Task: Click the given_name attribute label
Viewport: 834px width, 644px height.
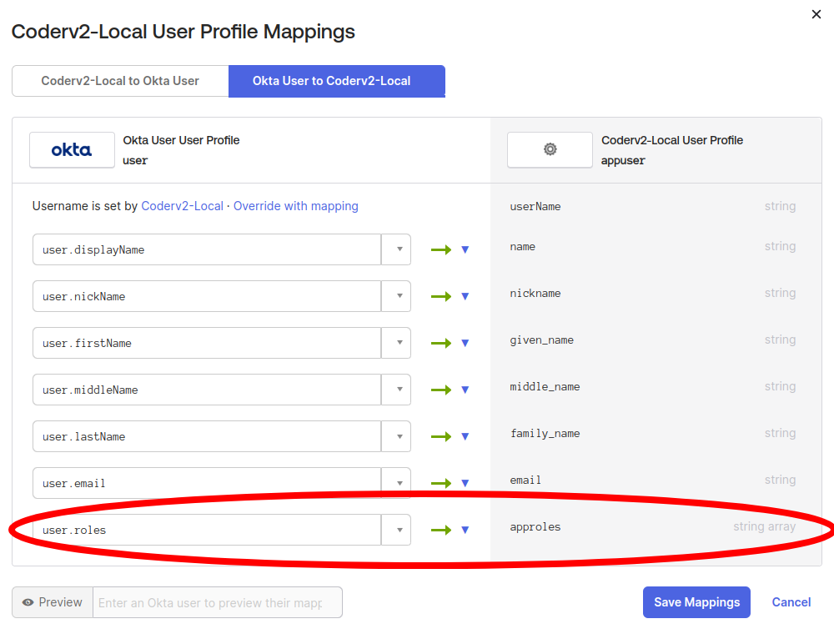Action: click(x=541, y=340)
